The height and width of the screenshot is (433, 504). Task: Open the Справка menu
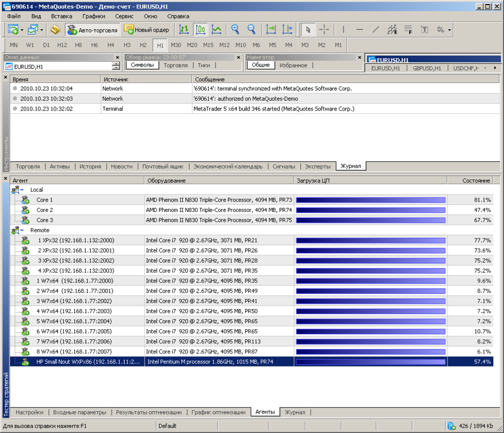point(178,16)
